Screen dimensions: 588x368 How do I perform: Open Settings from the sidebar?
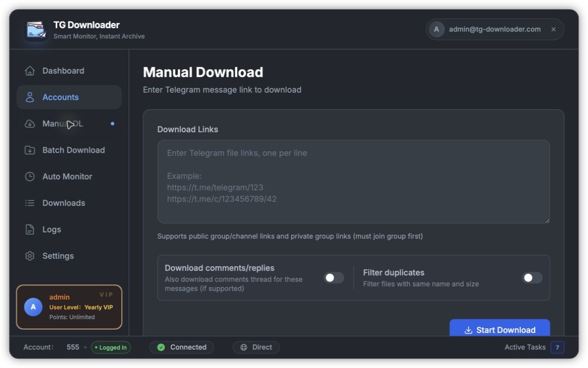pos(69,256)
